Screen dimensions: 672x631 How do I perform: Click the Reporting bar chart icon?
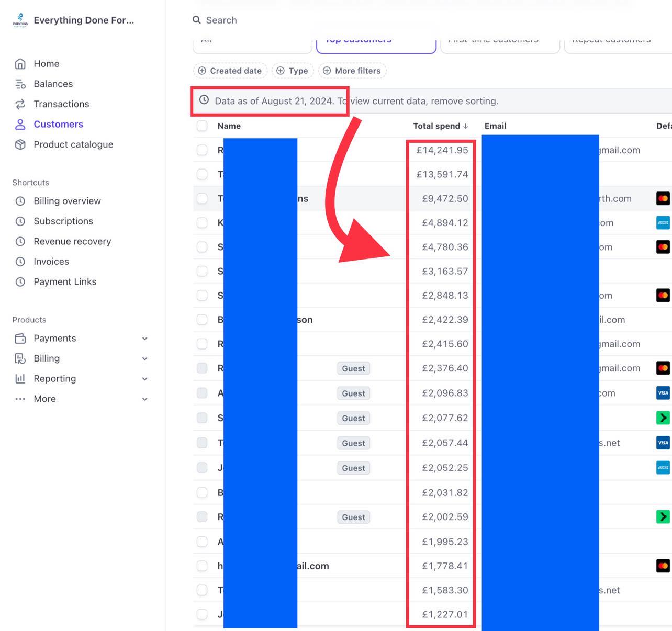pyautogui.click(x=20, y=379)
